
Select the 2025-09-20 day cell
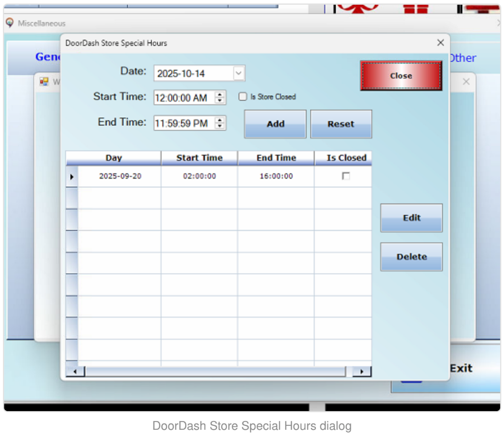coord(119,176)
